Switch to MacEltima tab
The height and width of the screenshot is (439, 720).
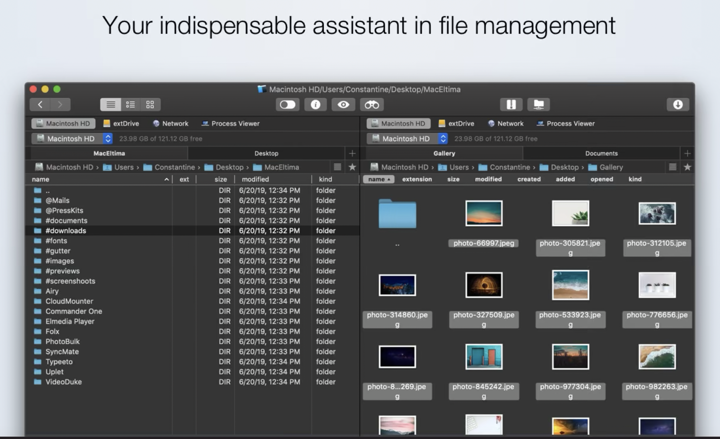point(109,153)
